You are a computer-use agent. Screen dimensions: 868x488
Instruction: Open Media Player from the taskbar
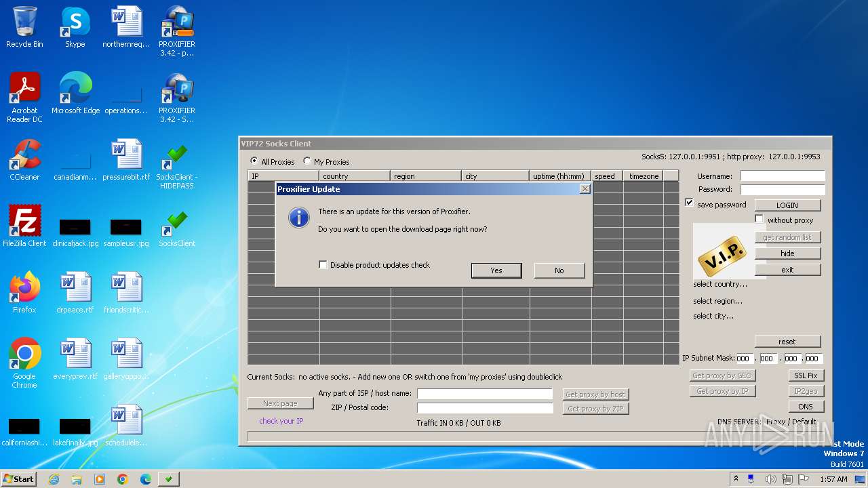tap(100, 479)
